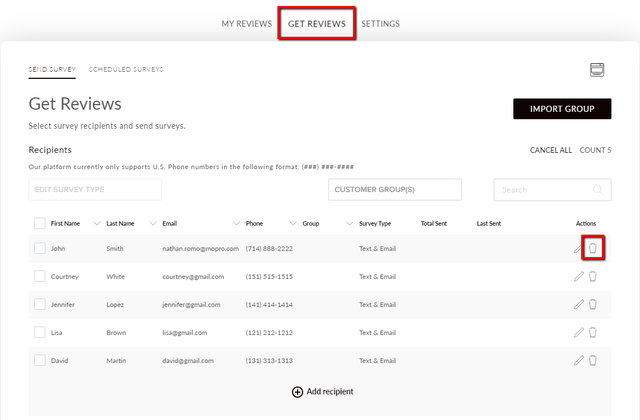Edit John Smith using pencil icon
The width and height of the screenshot is (640, 420).
tap(578, 249)
